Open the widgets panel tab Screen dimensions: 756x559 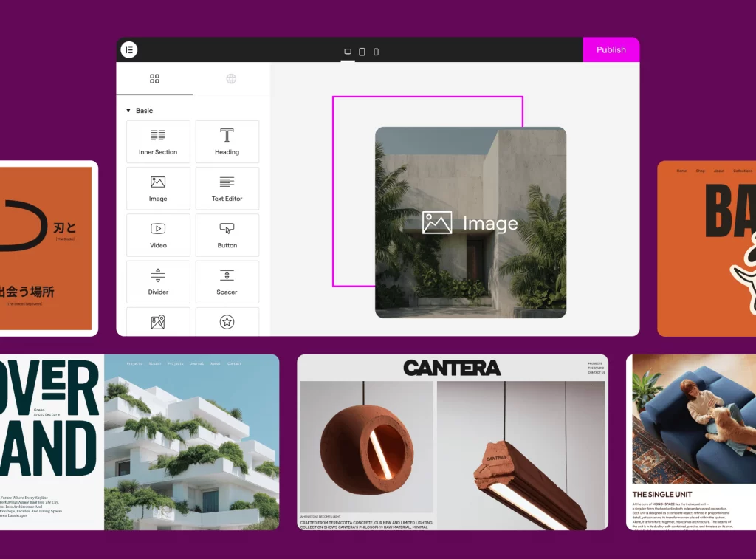coord(154,79)
